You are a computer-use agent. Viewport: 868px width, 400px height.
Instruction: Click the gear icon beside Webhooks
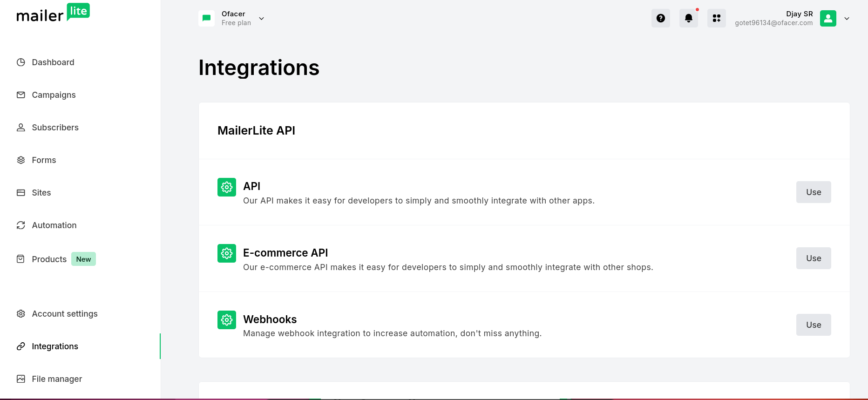(227, 320)
